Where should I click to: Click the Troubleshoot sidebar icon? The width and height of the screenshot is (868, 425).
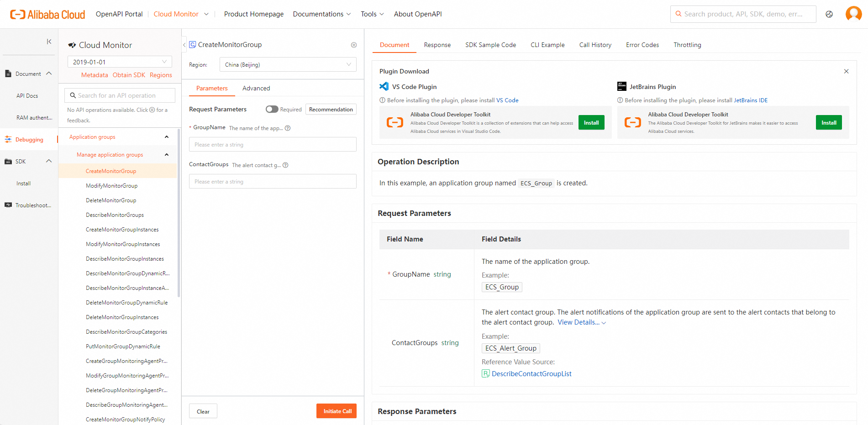[x=8, y=205]
